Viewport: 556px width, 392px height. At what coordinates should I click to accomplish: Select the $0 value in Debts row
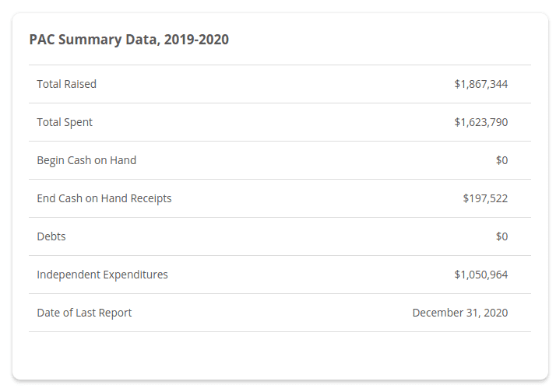click(501, 236)
